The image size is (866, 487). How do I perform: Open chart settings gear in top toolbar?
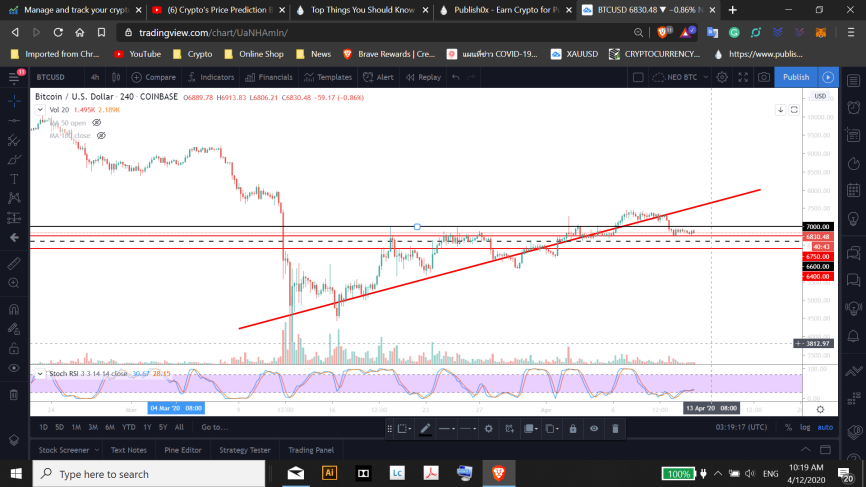coord(722,77)
